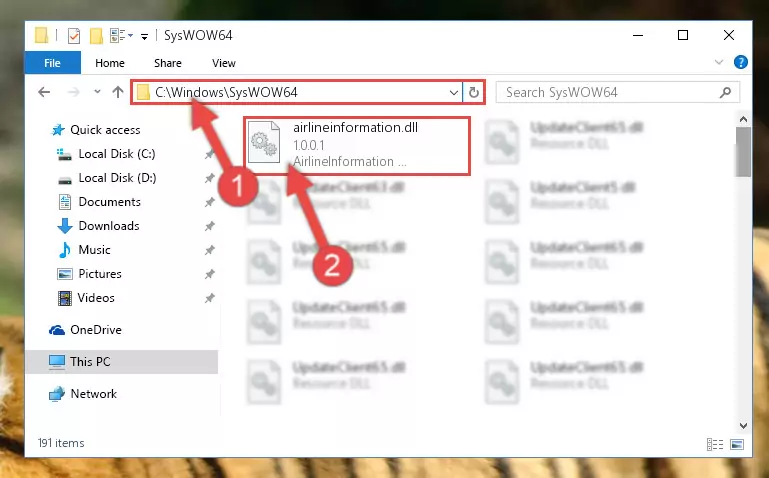Image resolution: width=769 pixels, height=478 pixels.
Task: Switch to details view in status bar
Action: [x=715, y=444]
